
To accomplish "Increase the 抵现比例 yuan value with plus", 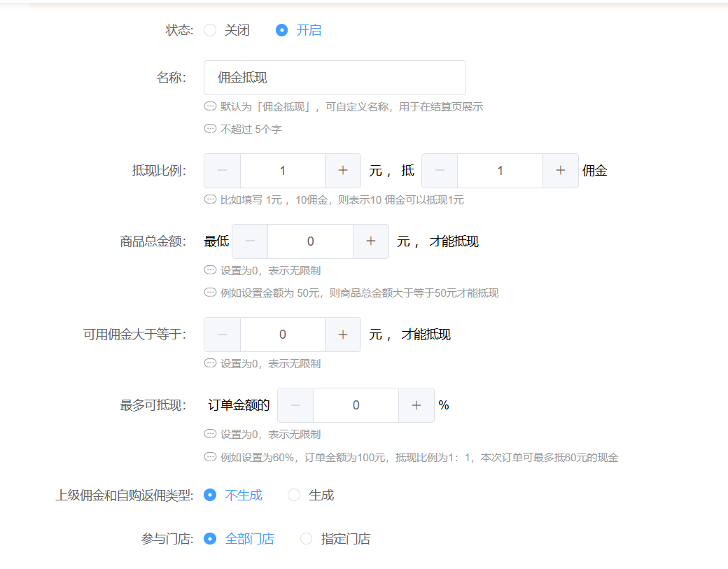I will 343,171.
